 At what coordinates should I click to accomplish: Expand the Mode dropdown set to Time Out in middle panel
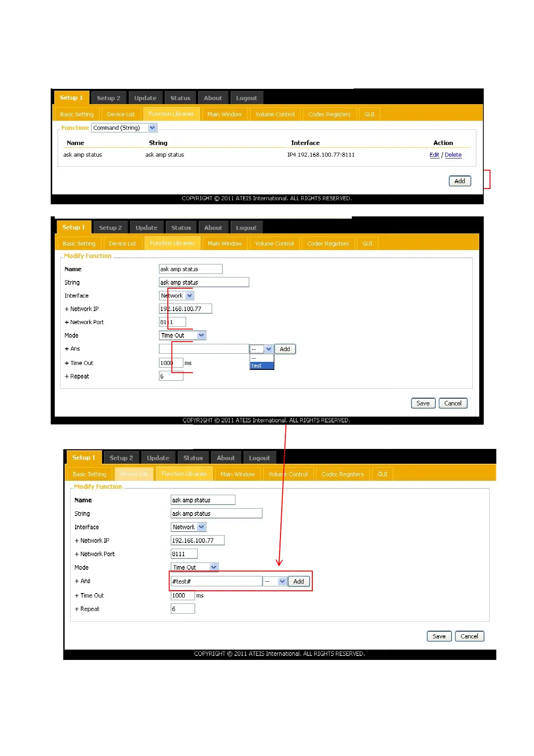pos(183,335)
